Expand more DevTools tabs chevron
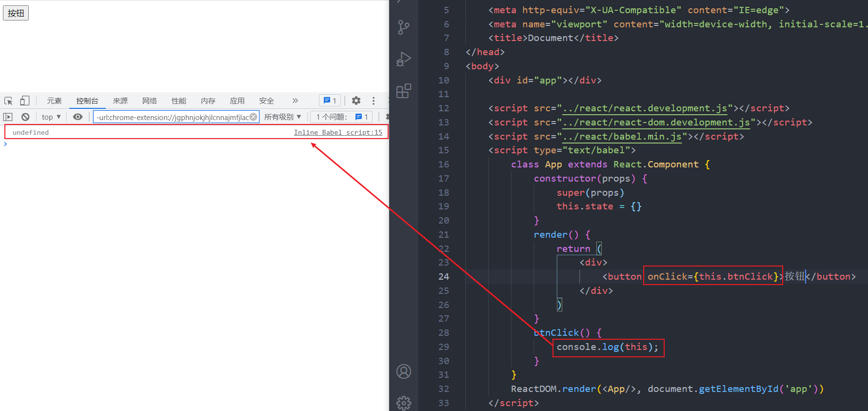Image resolution: width=868 pixels, height=411 pixels. point(295,101)
